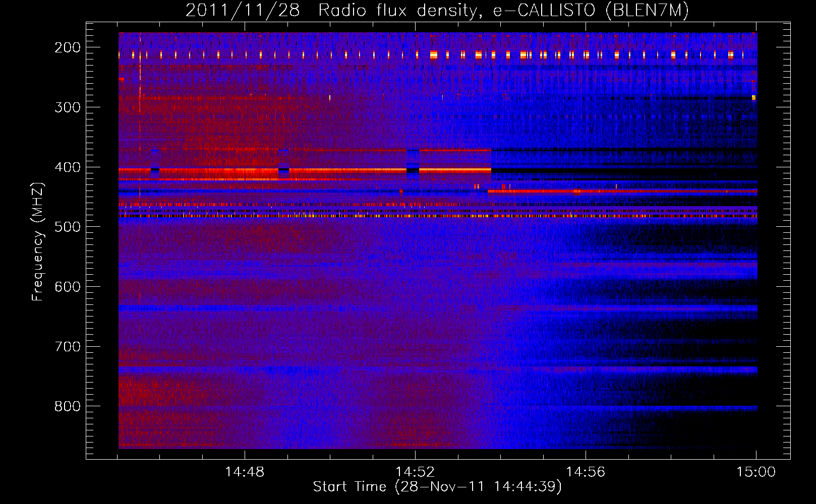Click the 700 frequency tick label
Image resolution: width=816 pixels, height=504 pixels.
[68, 347]
